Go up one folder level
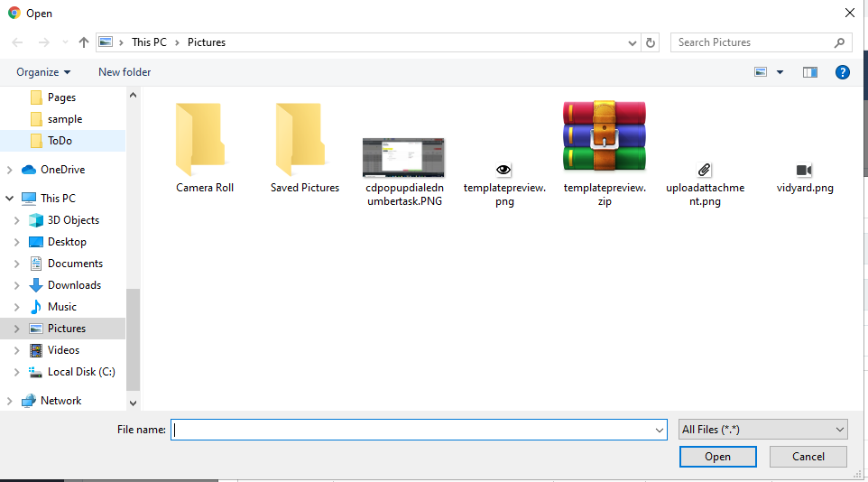The height and width of the screenshot is (482, 868). click(x=84, y=42)
